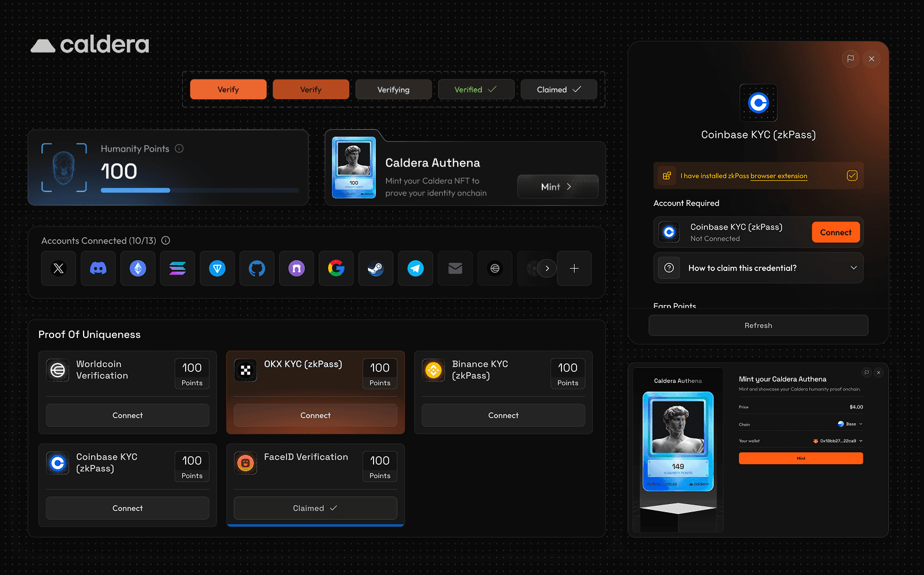Click the question mark icon beside How to claim
The width and height of the screenshot is (924, 575).
click(x=669, y=268)
